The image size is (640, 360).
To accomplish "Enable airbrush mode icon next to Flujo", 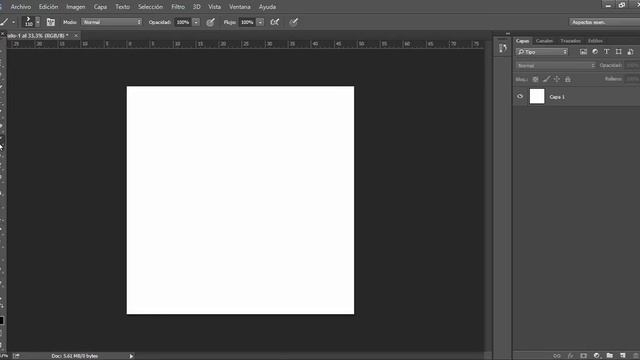I will pyautogui.click(x=275, y=22).
